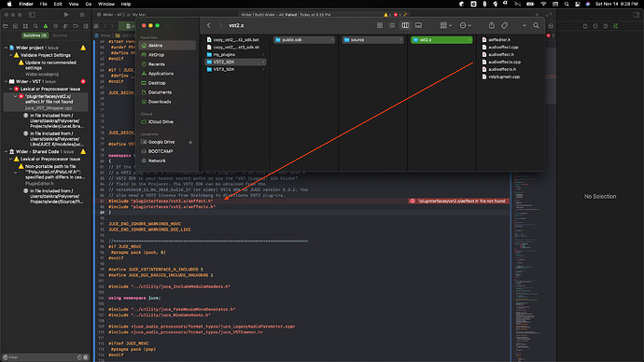Open the Go menu
This screenshot has height=362, width=644.
pyautogui.click(x=89, y=4)
